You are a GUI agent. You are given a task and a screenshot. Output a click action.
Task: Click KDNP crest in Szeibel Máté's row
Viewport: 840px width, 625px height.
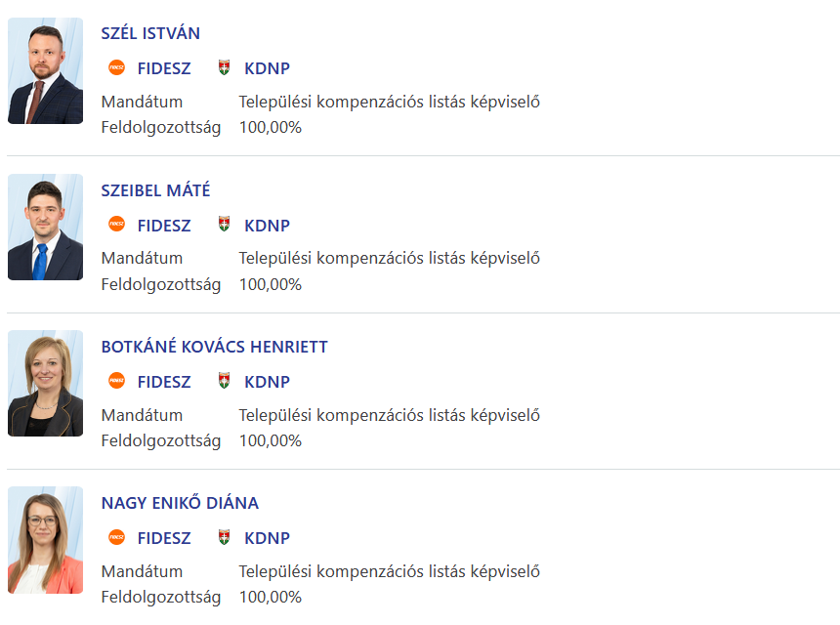(225, 225)
